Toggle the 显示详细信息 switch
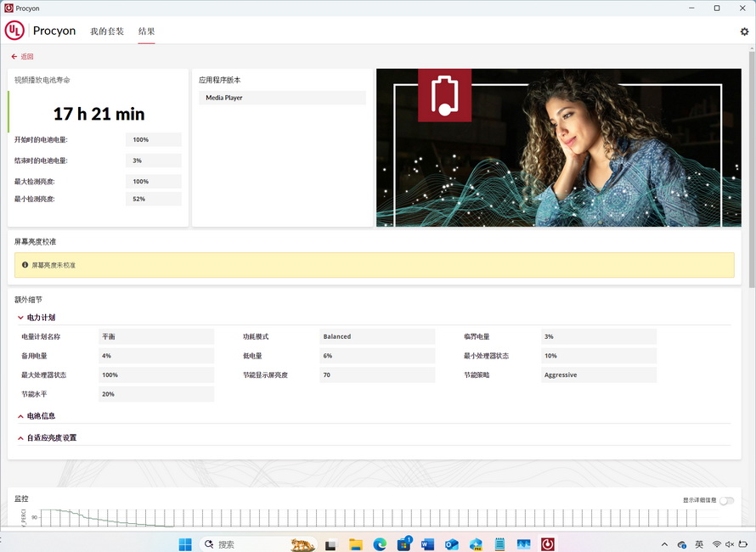 726,500
